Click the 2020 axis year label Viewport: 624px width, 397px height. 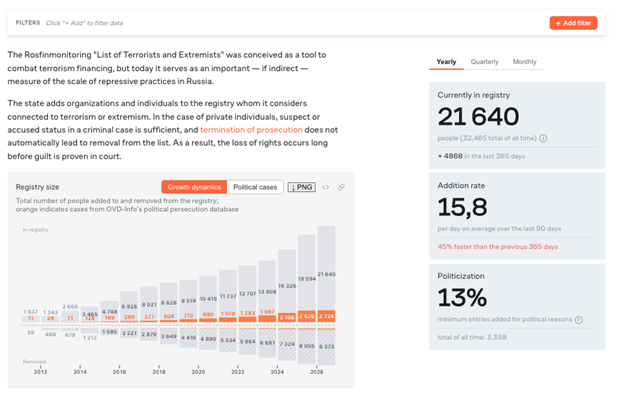coord(198,372)
